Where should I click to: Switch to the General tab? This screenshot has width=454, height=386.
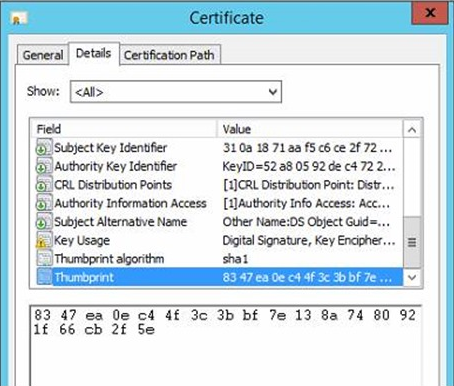[43, 55]
